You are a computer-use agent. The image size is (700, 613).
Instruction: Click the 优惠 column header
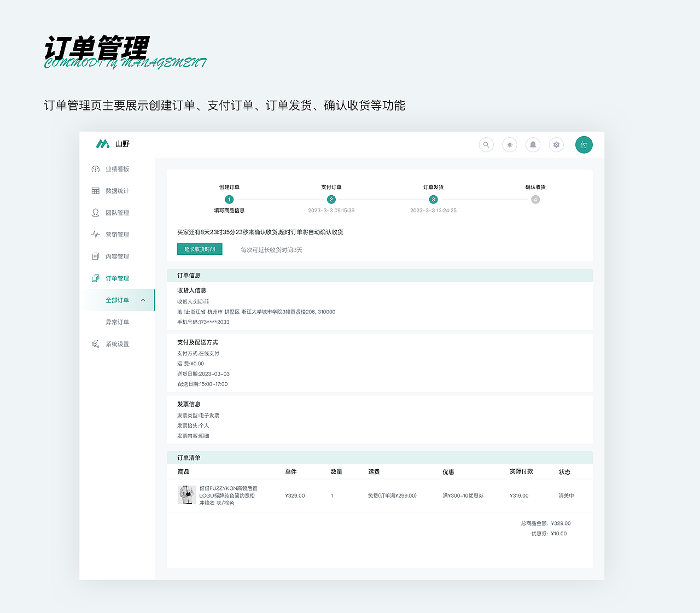tap(448, 472)
